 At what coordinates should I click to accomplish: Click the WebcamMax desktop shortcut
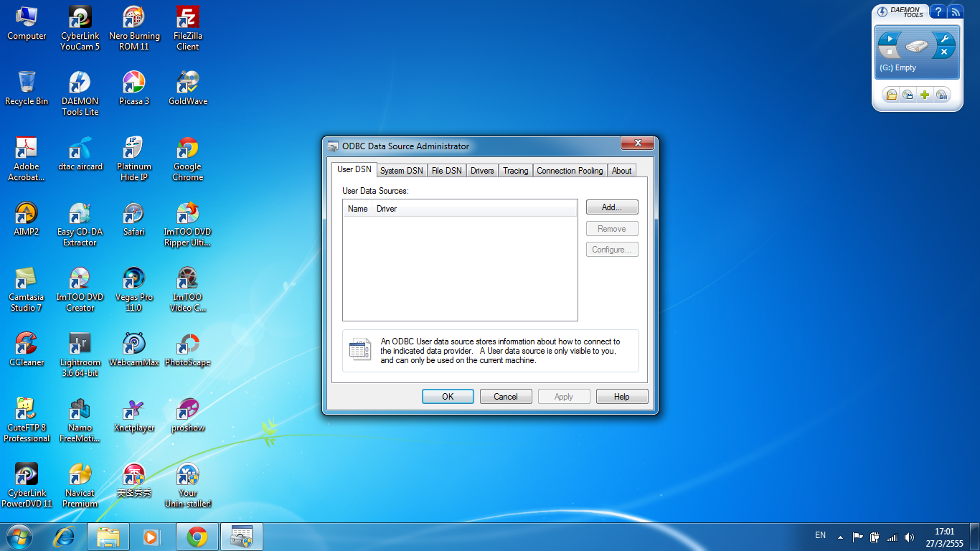[x=134, y=349]
